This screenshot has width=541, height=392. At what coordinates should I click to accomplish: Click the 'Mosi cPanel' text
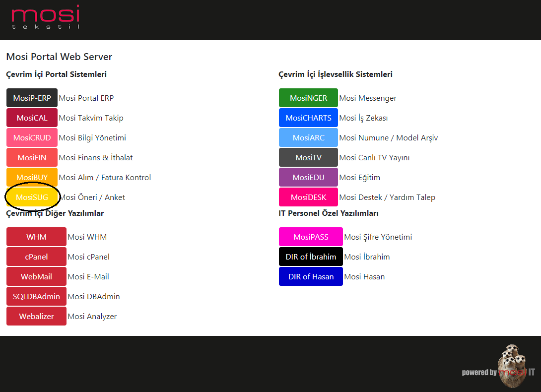89,257
